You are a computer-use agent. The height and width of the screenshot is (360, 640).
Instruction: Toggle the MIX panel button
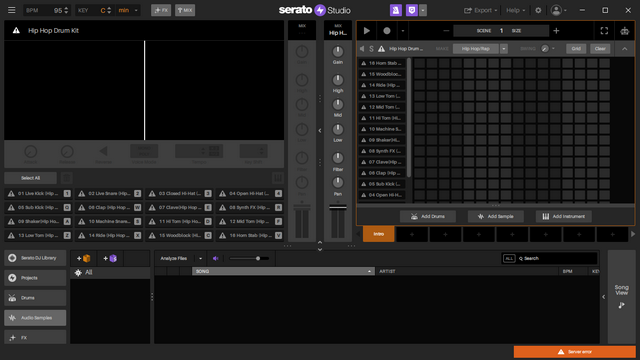click(x=185, y=10)
